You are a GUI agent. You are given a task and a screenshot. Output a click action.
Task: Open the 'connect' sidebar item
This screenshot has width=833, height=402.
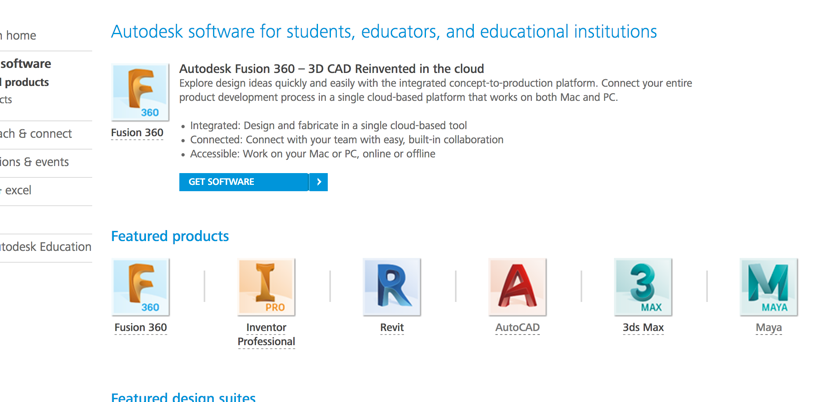click(x=36, y=134)
